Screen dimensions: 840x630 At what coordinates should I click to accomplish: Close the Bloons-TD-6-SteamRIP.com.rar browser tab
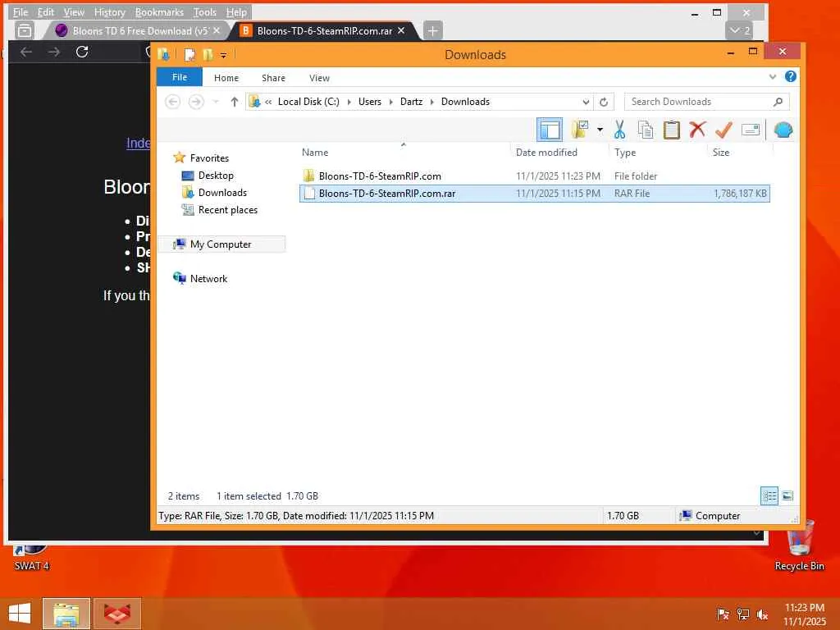pos(401,30)
